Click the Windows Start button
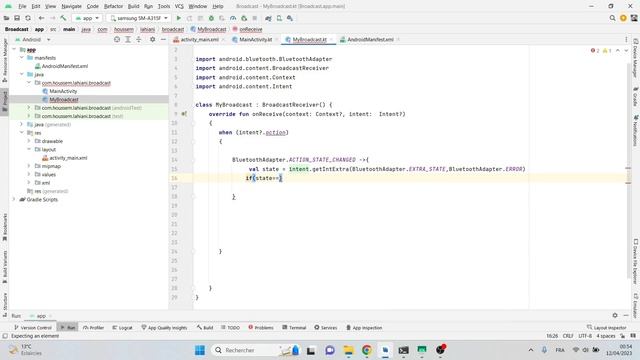Image resolution: width=640 pixels, height=360 pixels. (200, 350)
